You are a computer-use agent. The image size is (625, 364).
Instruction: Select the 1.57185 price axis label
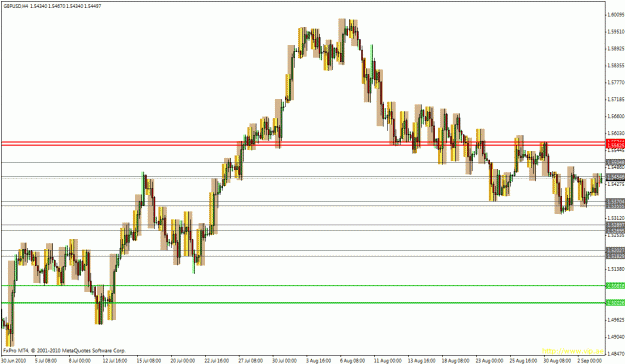click(x=615, y=99)
